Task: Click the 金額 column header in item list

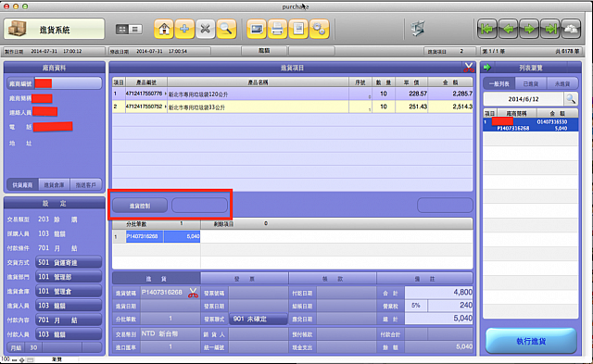Action: 450,82
